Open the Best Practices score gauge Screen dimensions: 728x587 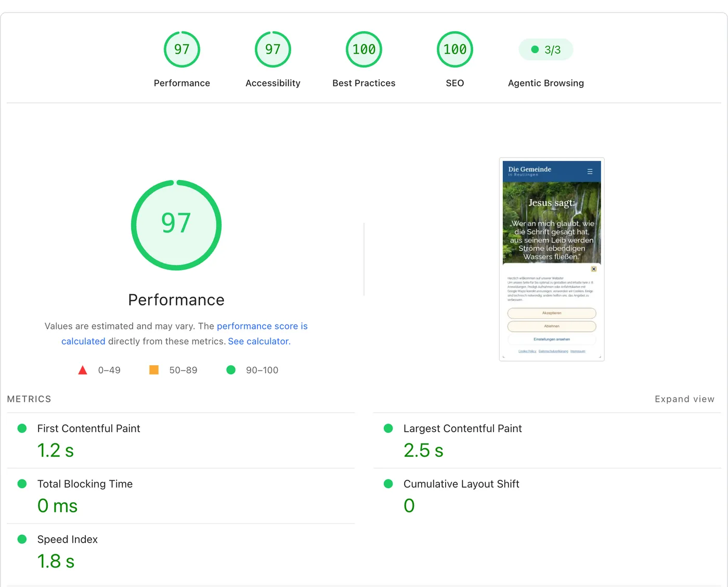coord(364,49)
